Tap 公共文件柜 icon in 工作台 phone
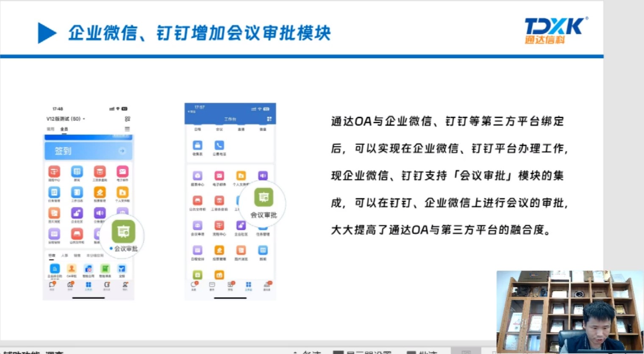644x354 pixels. click(x=197, y=201)
